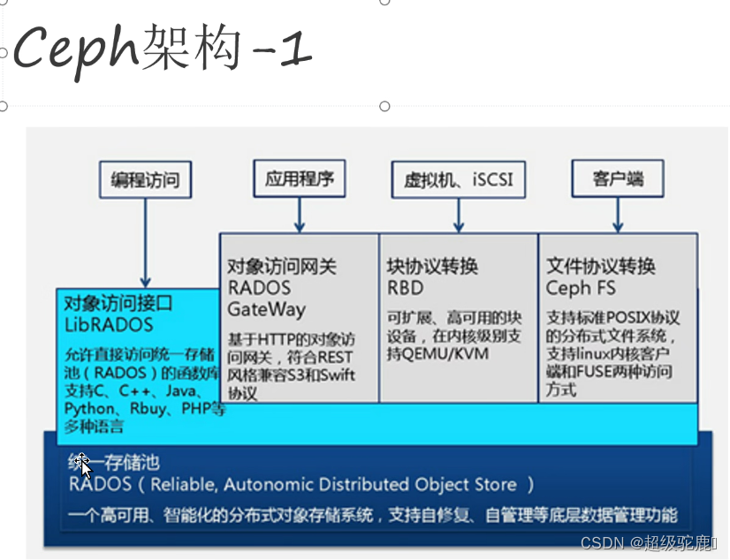Screen dimensions: 730x560
Task: Click the LibRADOS 对象访问接口 panel
Action: coord(131,362)
